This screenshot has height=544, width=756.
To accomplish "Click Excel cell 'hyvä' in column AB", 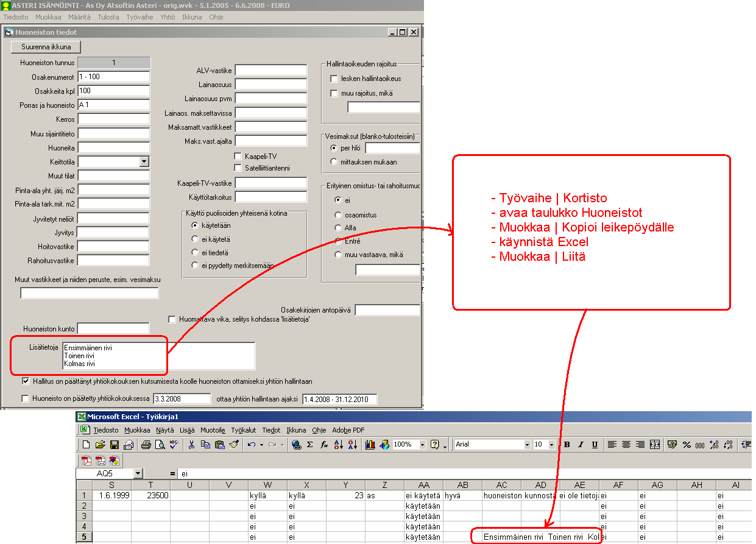I will (x=462, y=495).
